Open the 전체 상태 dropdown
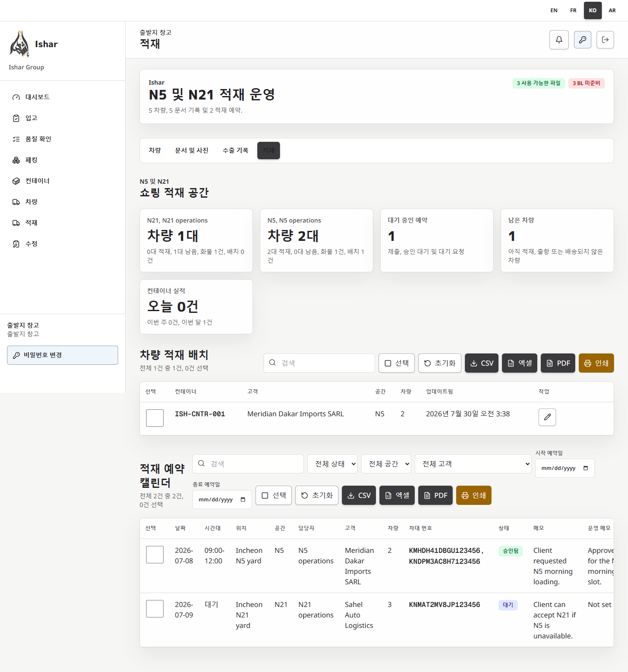The image size is (628, 672). coord(333,464)
